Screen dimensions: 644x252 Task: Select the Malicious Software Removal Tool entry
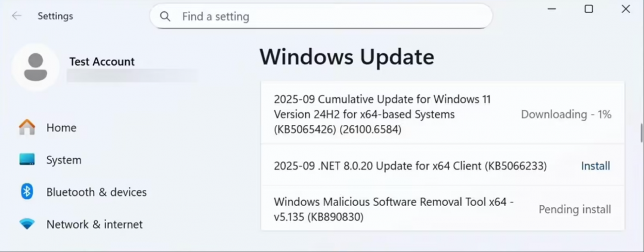394,210
